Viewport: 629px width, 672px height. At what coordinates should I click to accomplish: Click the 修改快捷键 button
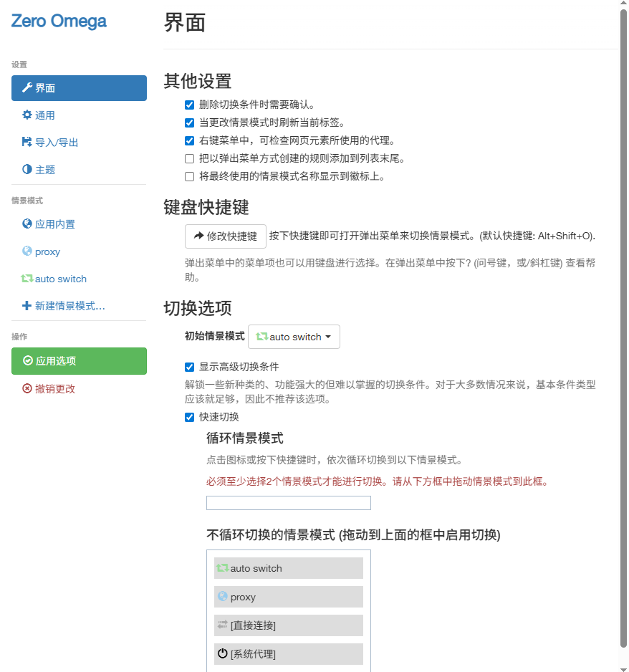coord(226,236)
